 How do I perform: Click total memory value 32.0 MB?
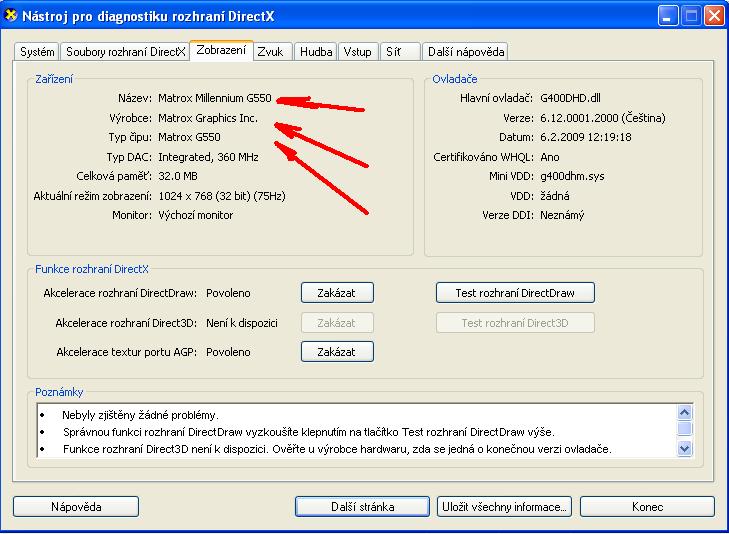tap(178, 176)
